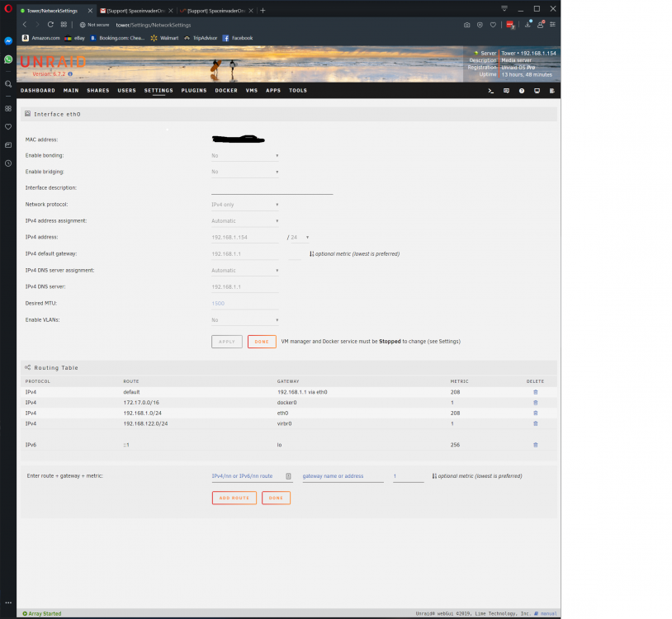The image size is (672, 619).
Task: Go to the Dashboard menu
Action: [38, 91]
